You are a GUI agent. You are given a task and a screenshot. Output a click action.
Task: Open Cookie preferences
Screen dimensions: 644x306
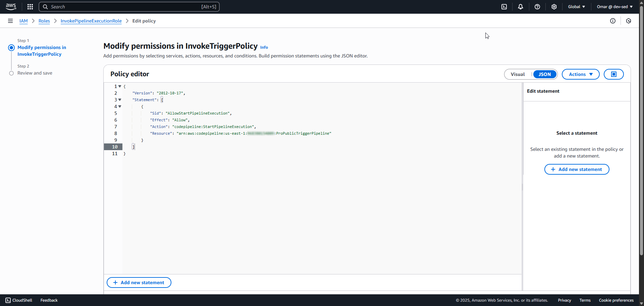(x=616, y=300)
